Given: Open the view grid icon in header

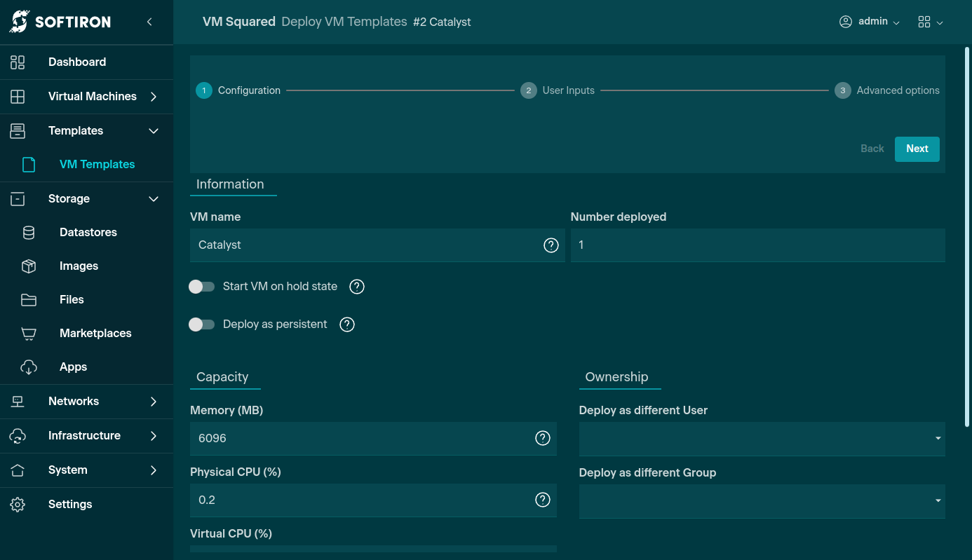Looking at the screenshot, I should 929,22.
